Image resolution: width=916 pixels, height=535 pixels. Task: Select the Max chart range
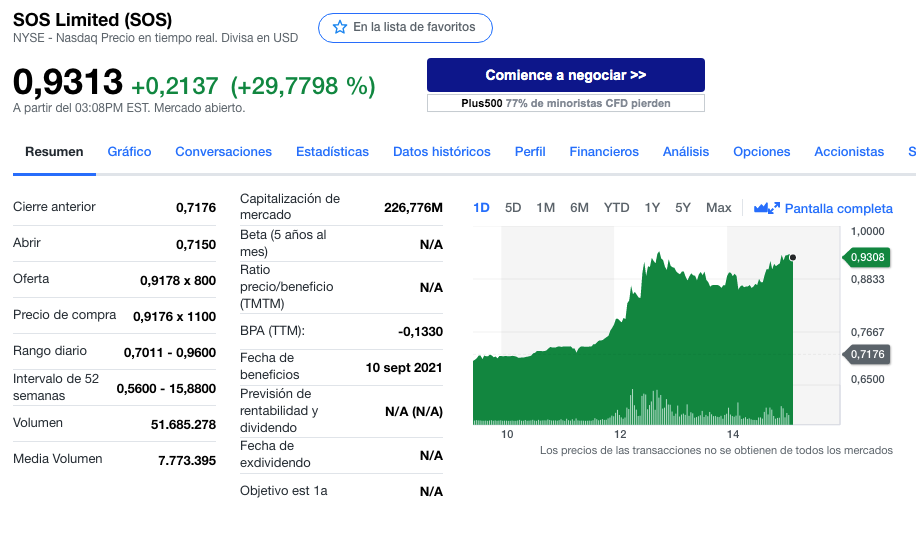[x=719, y=208]
